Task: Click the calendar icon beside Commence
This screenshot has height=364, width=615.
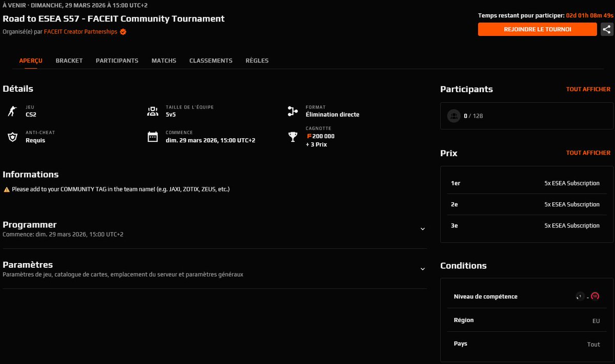Action: point(152,137)
